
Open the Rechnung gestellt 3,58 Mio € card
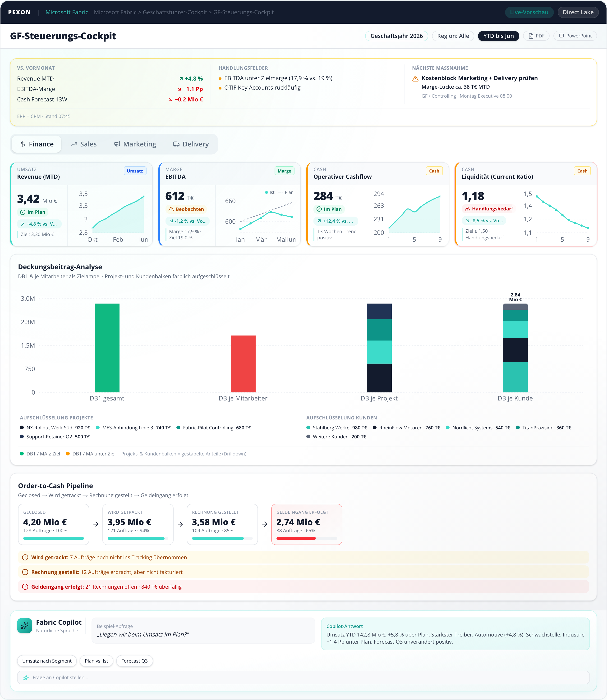point(222,524)
